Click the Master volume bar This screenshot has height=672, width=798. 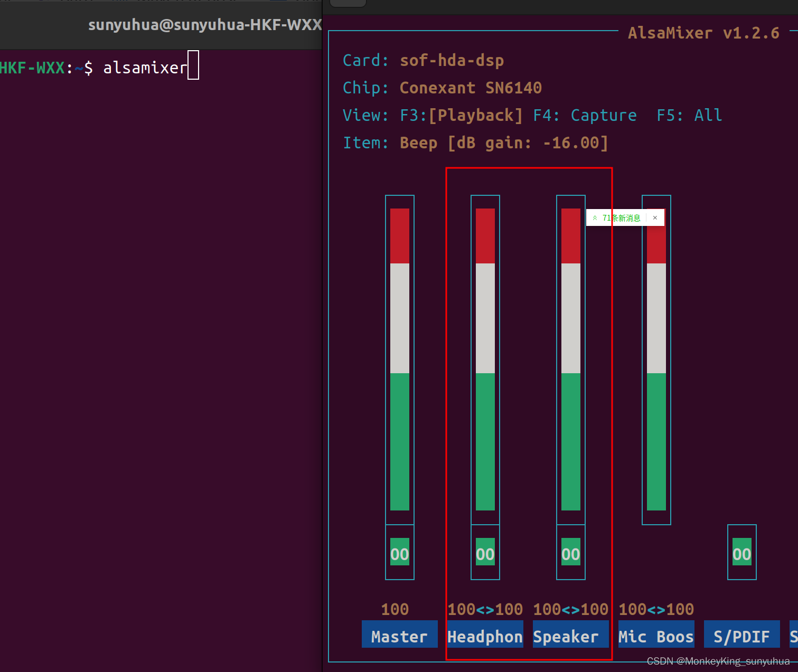tap(400, 359)
